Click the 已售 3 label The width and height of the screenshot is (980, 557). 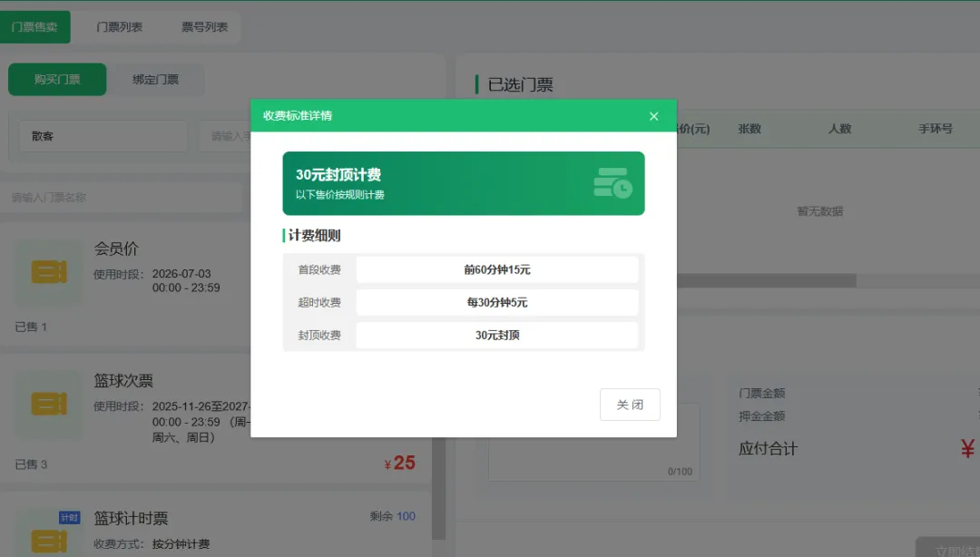31,464
